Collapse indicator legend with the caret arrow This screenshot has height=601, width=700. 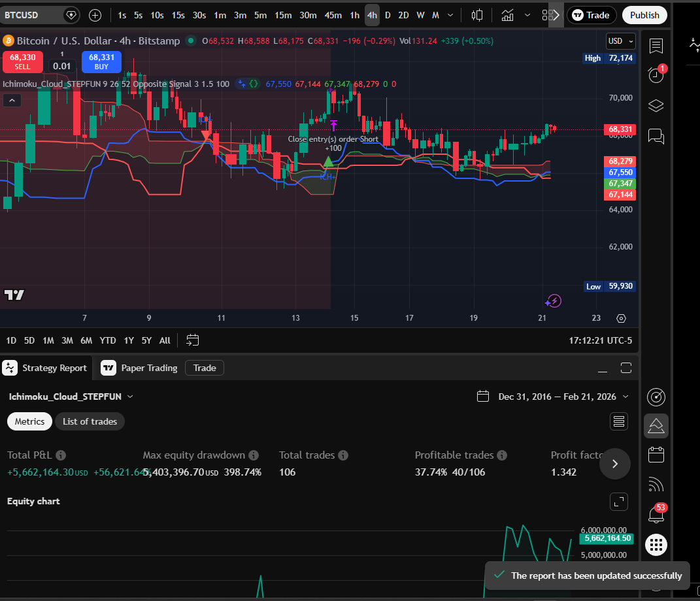(x=11, y=99)
